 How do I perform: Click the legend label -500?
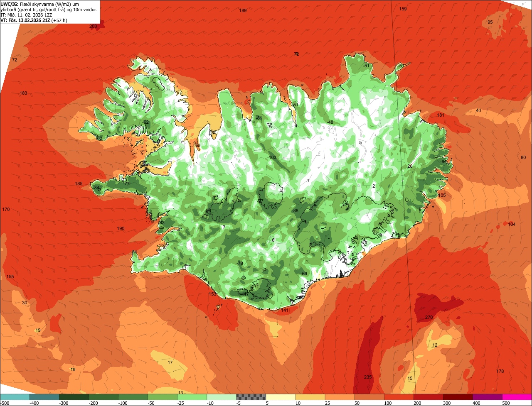pyautogui.click(x=5, y=403)
